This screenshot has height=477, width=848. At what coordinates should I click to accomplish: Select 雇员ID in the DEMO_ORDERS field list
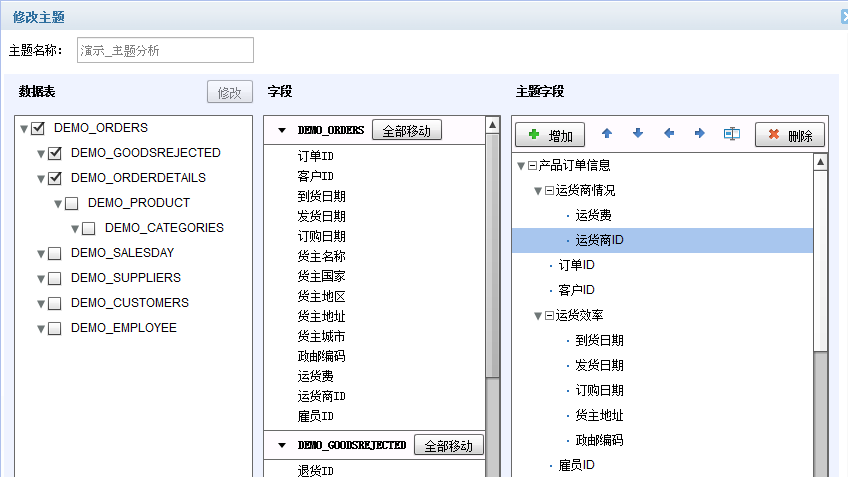click(315, 416)
